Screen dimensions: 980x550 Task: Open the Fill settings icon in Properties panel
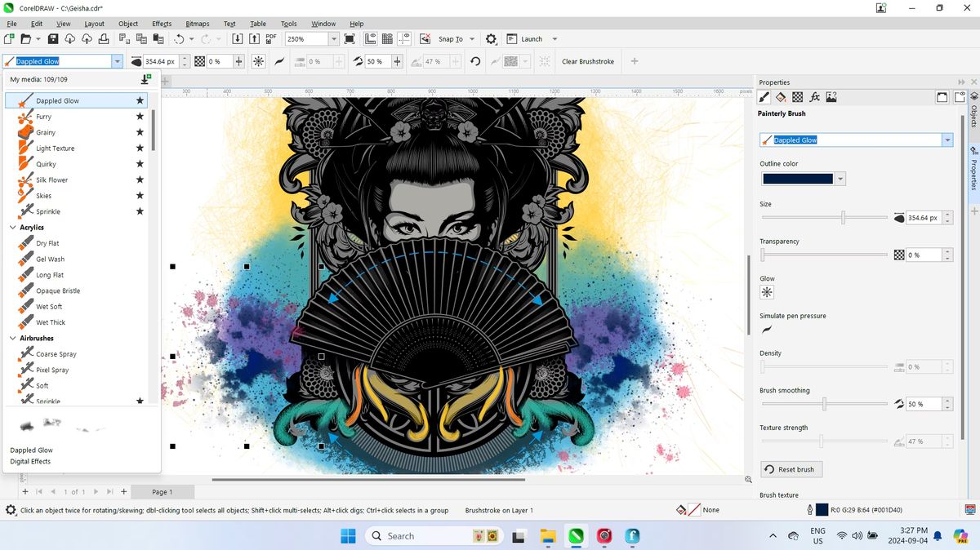click(x=780, y=96)
